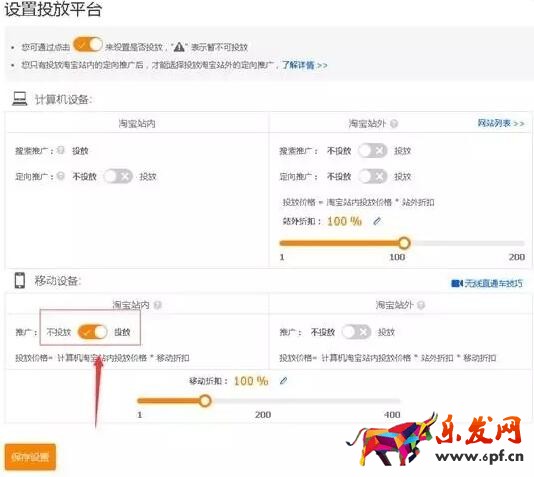The width and height of the screenshot is (534, 477).
Task: Toggle desktop 淘宝站外 定向推广 switch
Action: [x=373, y=176]
